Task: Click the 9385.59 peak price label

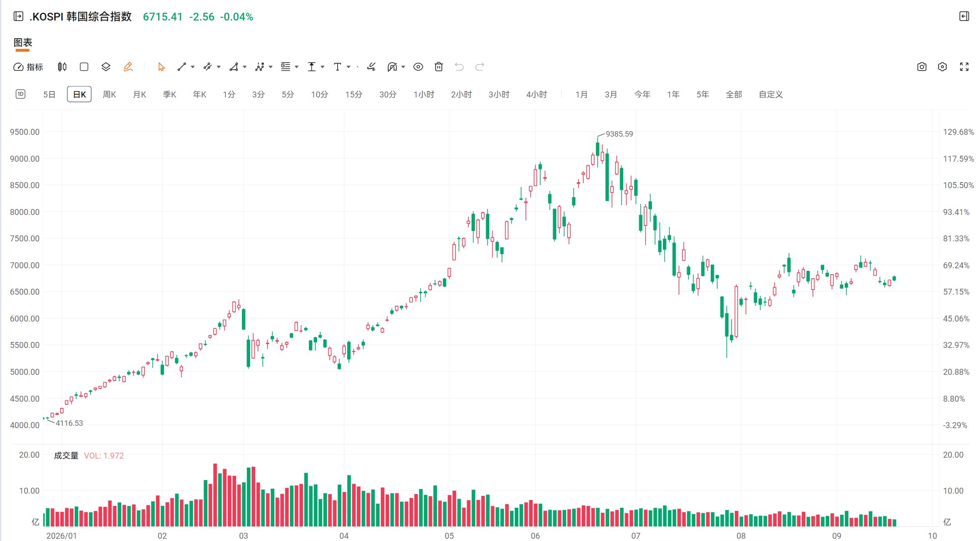Action: [619, 134]
